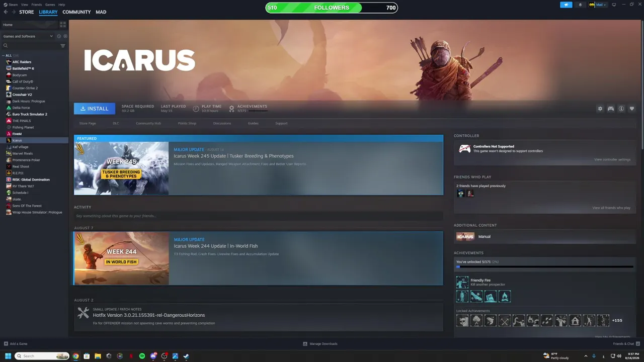The image size is (644, 362).
Task: Open File Explorer from the taskbar
Action: click(98, 356)
